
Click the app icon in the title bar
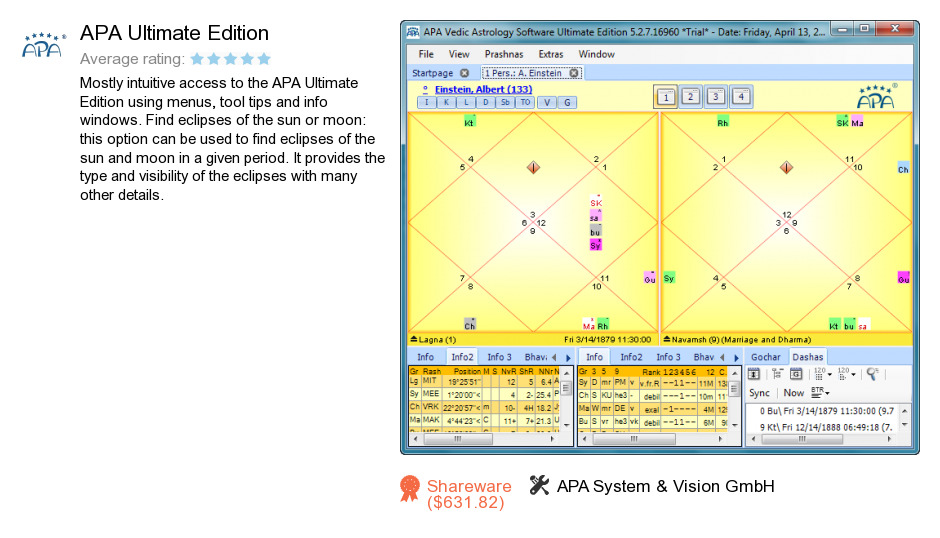pyautogui.click(x=413, y=32)
